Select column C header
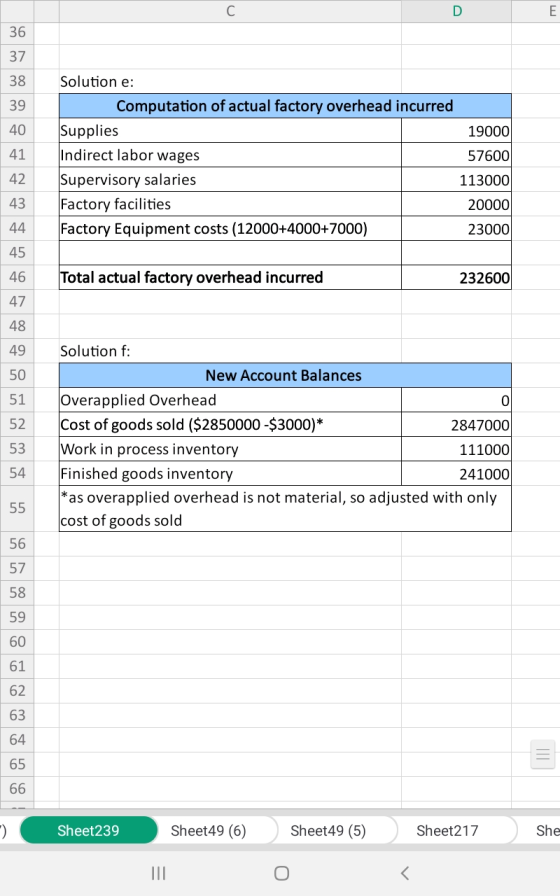The height and width of the screenshot is (896, 560). click(x=230, y=11)
